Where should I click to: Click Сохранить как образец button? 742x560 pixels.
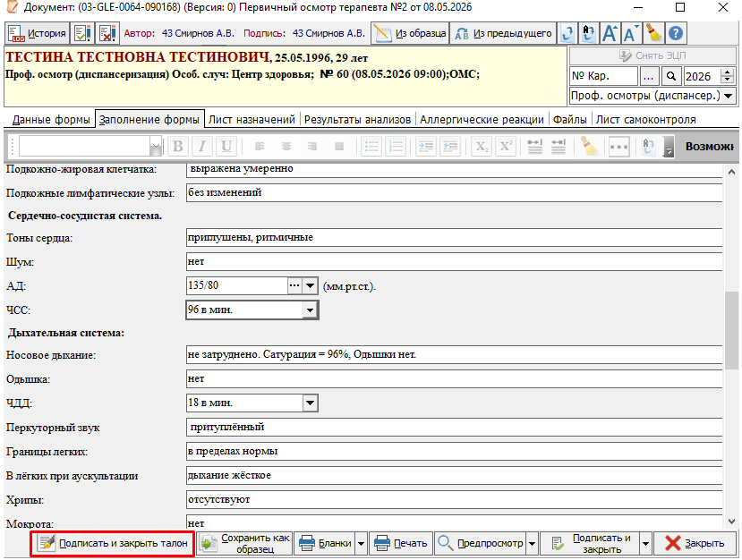[x=245, y=543]
